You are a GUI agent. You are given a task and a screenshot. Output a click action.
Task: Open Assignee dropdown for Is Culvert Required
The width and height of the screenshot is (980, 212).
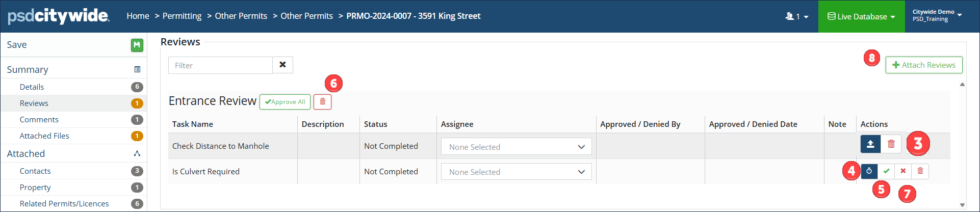pyautogui.click(x=516, y=172)
